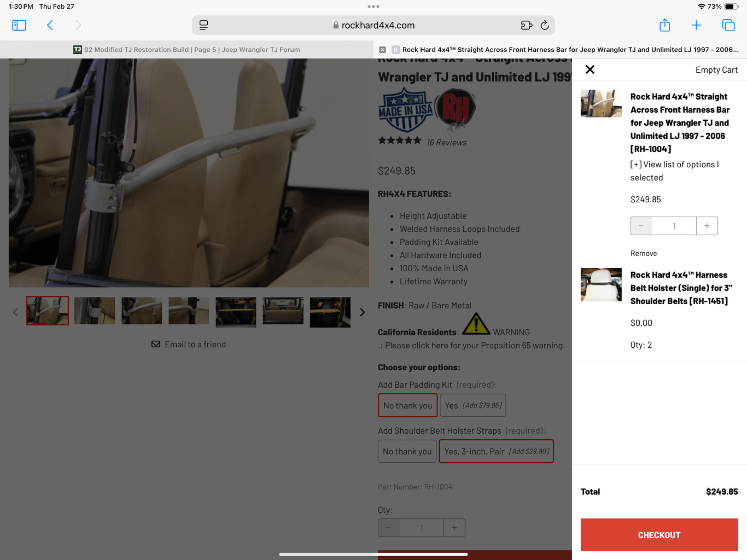This screenshot has height=560, width=747.
Task: Open the Share sheet icon
Action: 665,25
